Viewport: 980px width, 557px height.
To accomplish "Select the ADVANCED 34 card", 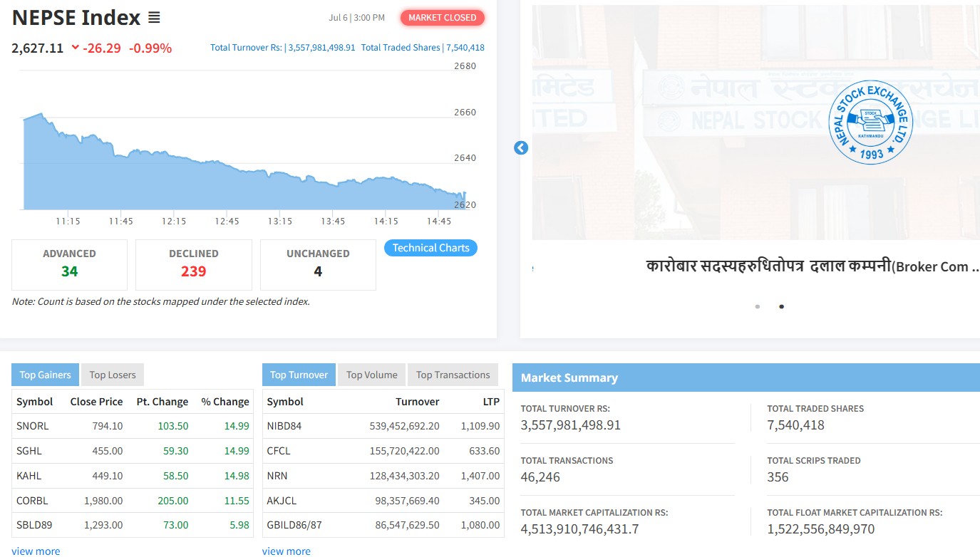I will coord(69,264).
